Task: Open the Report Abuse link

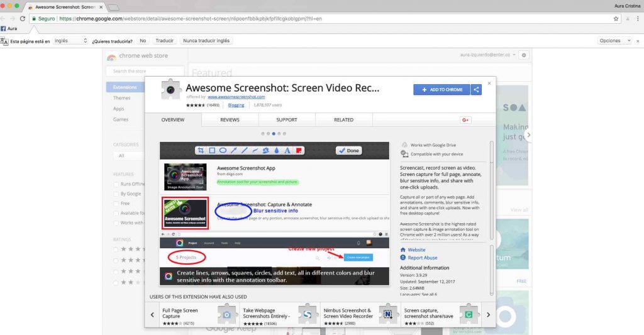Action: [423, 258]
